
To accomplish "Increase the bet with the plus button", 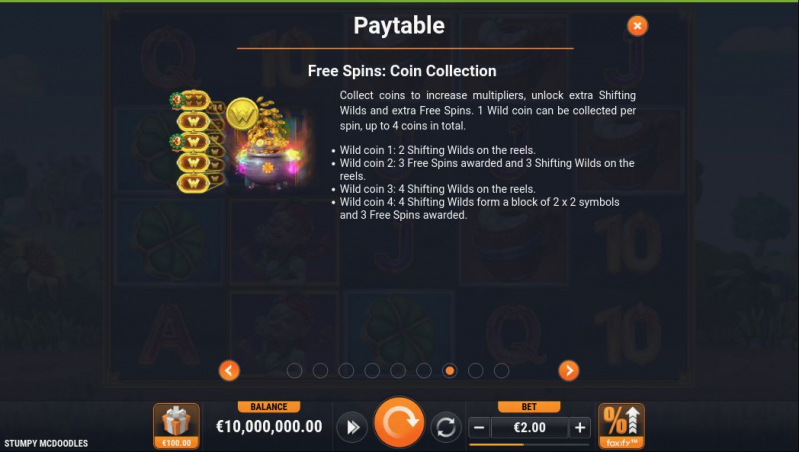I will click(580, 428).
